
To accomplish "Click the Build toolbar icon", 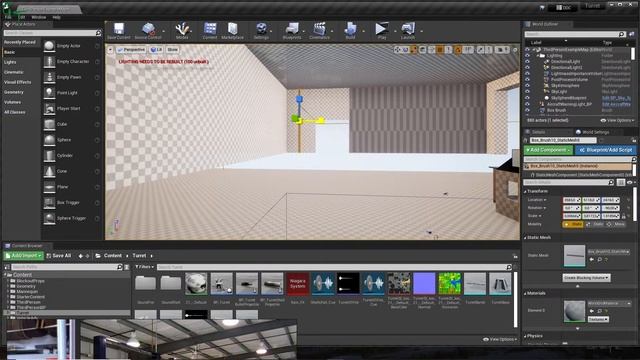I will 350,31.
